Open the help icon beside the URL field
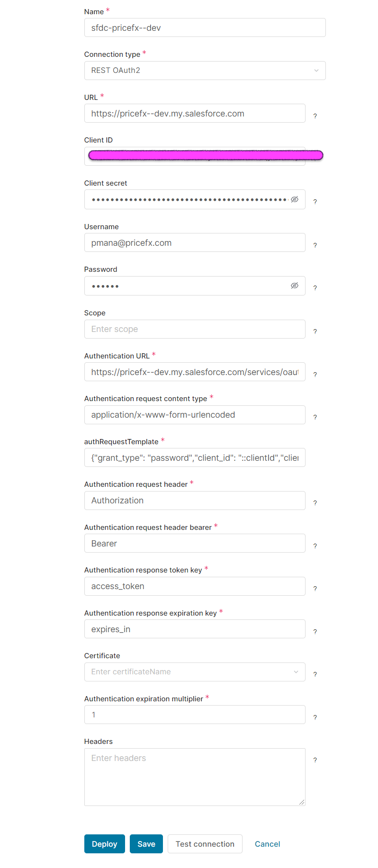Viewport: 378px width, 868px height. [315, 116]
